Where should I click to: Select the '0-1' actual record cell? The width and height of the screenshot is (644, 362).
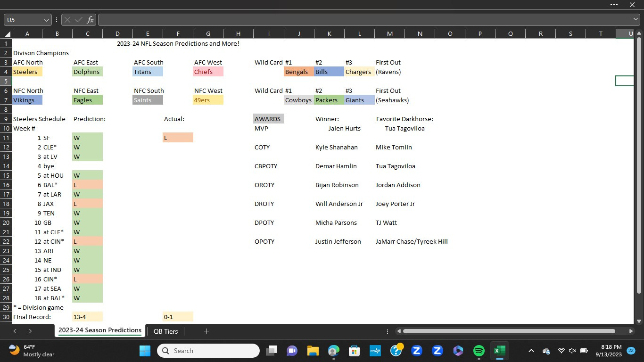coord(178,317)
